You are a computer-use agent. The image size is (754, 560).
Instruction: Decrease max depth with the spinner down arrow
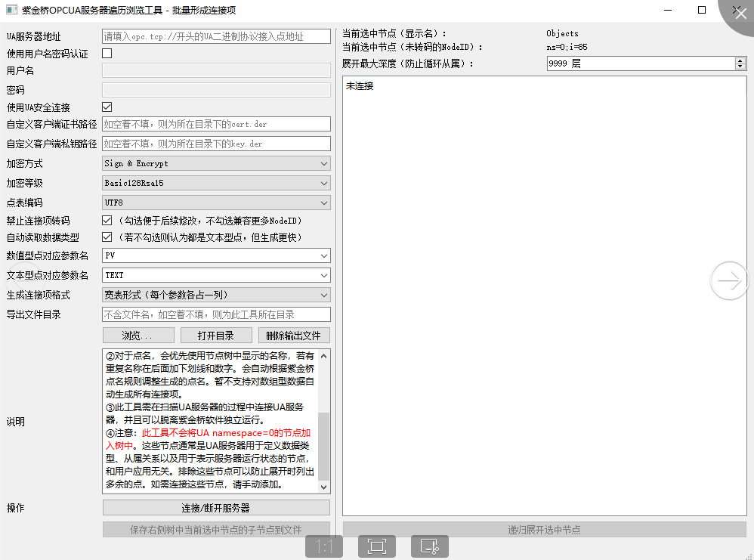coord(740,67)
